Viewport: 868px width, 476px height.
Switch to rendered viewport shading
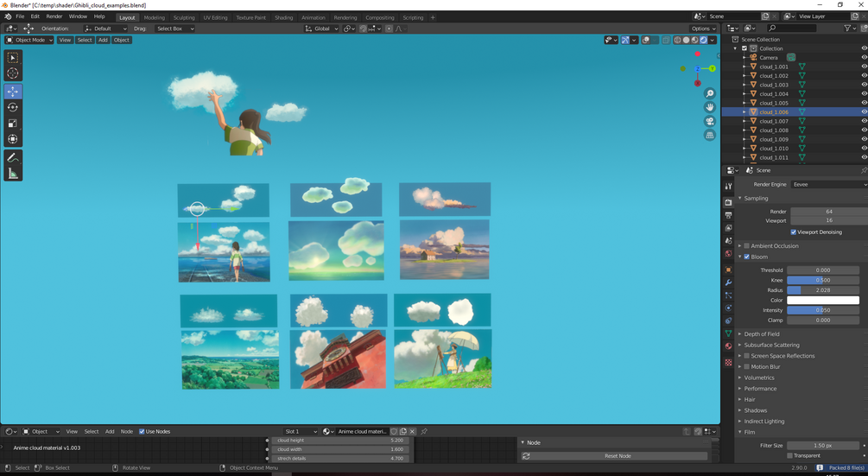pos(704,40)
